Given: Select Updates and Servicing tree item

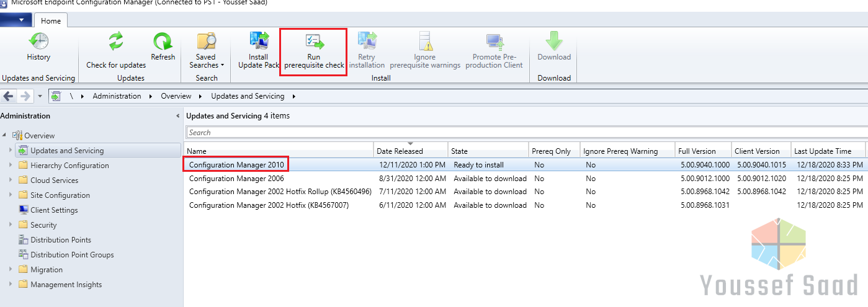Looking at the screenshot, I should (67, 150).
